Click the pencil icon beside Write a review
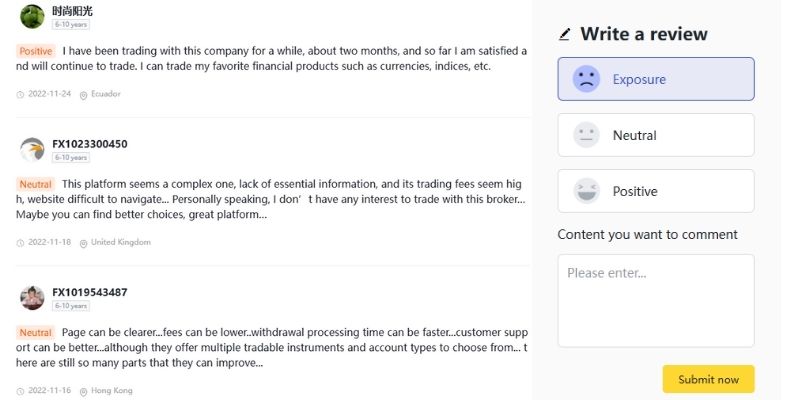 coord(565,34)
